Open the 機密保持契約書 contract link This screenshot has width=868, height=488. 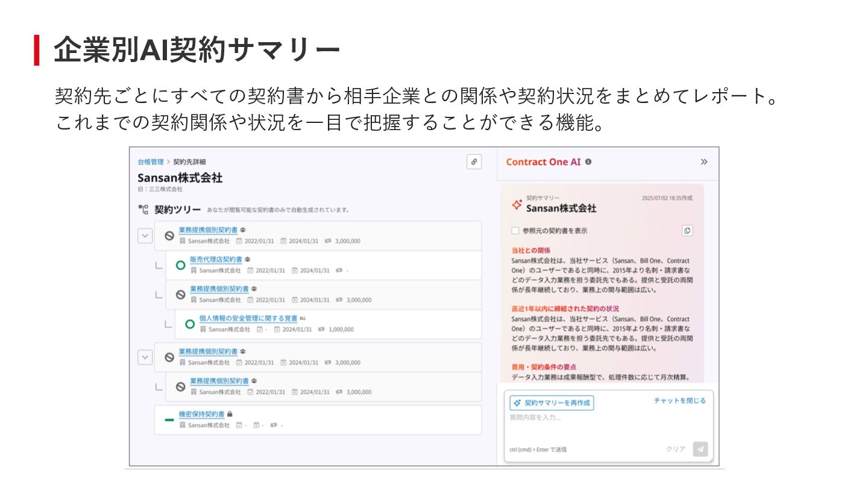click(201, 414)
